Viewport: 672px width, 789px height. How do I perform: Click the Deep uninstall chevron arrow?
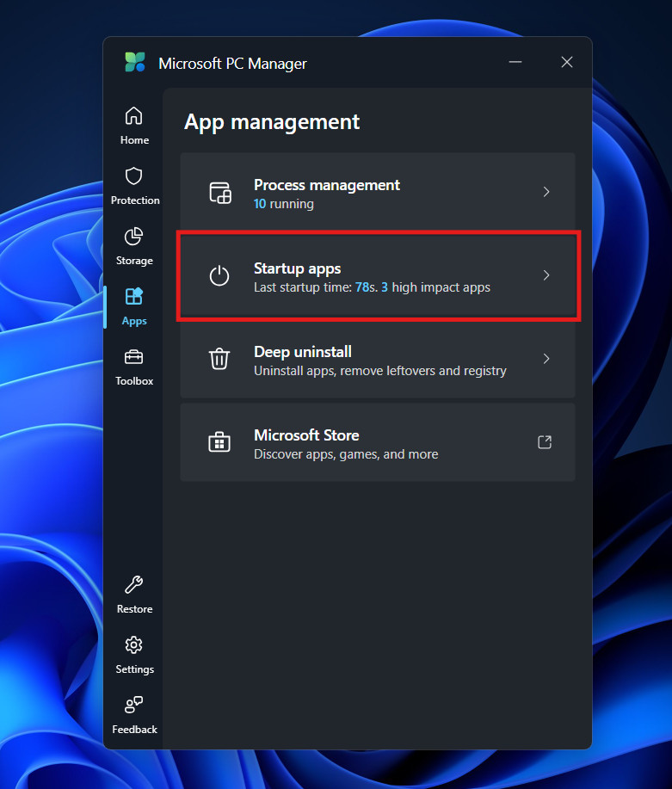pos(546,359)
